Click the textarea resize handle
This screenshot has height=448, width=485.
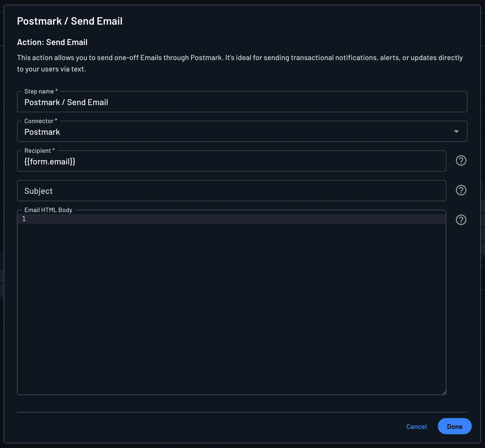(444, 393)
